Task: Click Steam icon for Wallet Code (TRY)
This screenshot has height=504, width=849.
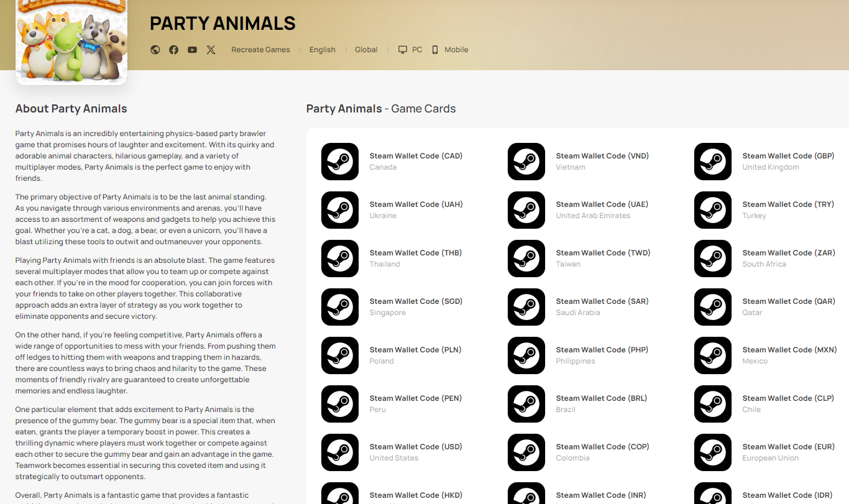Action: pos(713,210)
